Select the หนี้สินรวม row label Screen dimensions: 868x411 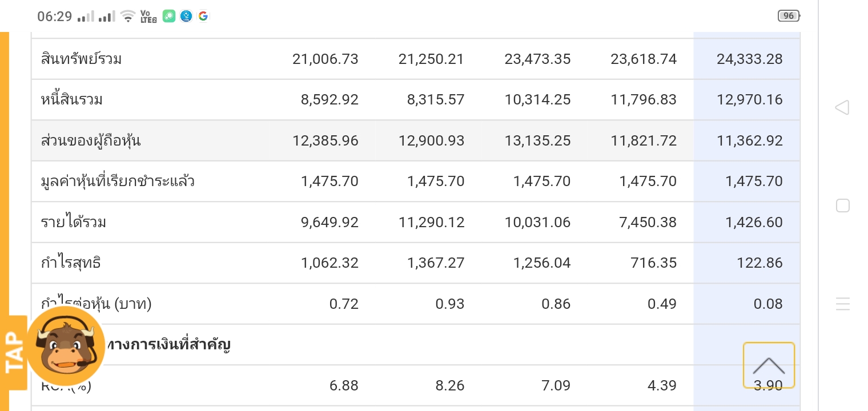click(x=72, y=100)
